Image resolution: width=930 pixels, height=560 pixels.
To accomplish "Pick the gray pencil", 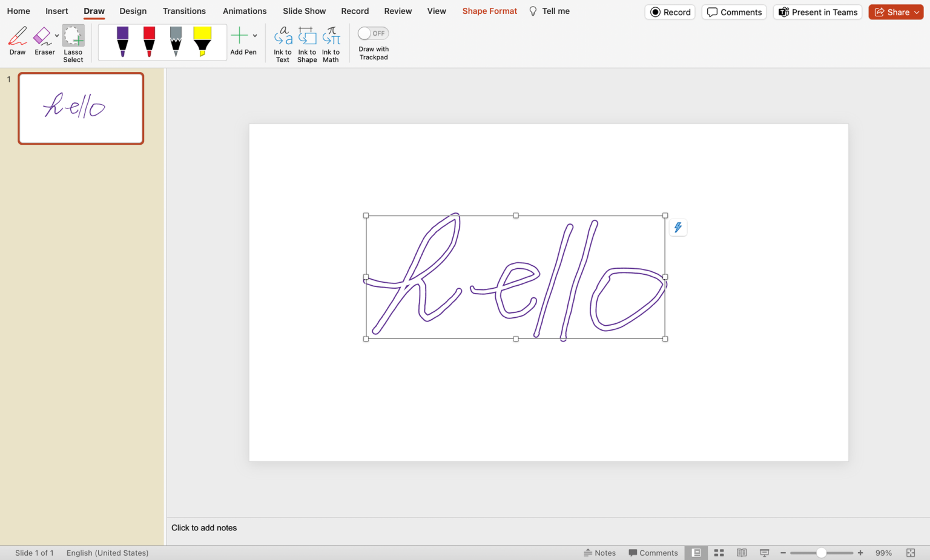I will 176,42.
